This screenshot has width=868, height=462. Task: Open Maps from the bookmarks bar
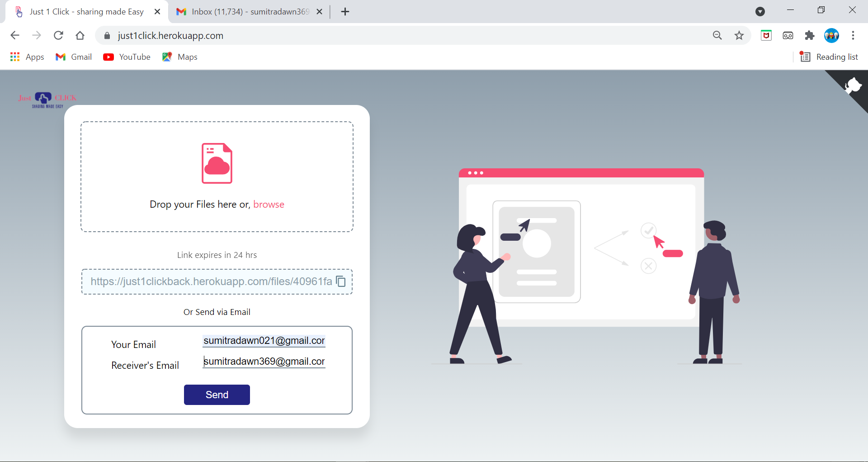pos(179,57)
